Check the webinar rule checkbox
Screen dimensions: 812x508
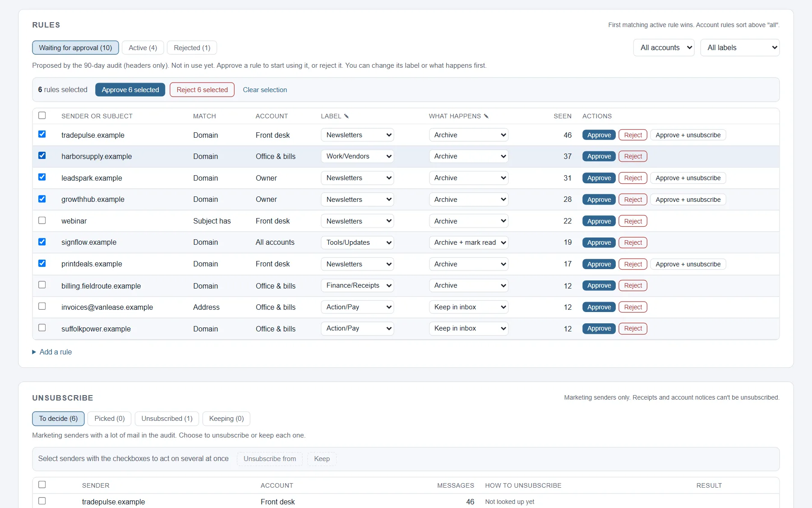point(42,220)
